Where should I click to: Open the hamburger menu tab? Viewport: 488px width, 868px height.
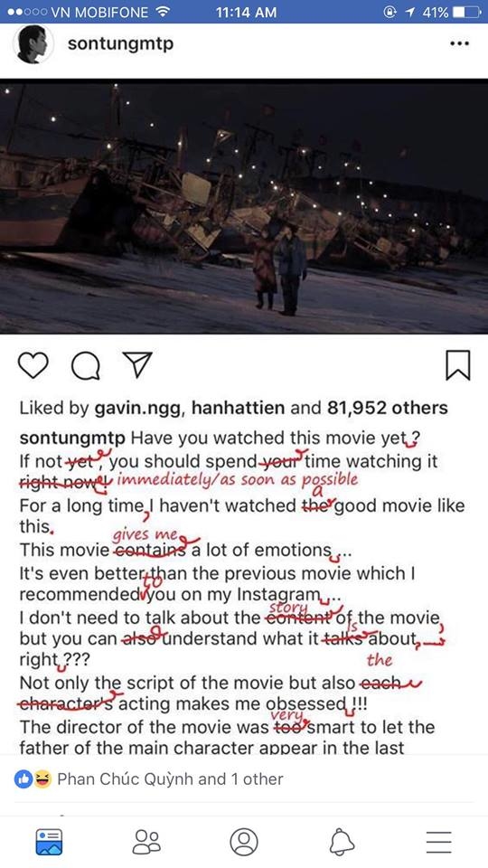439,842
